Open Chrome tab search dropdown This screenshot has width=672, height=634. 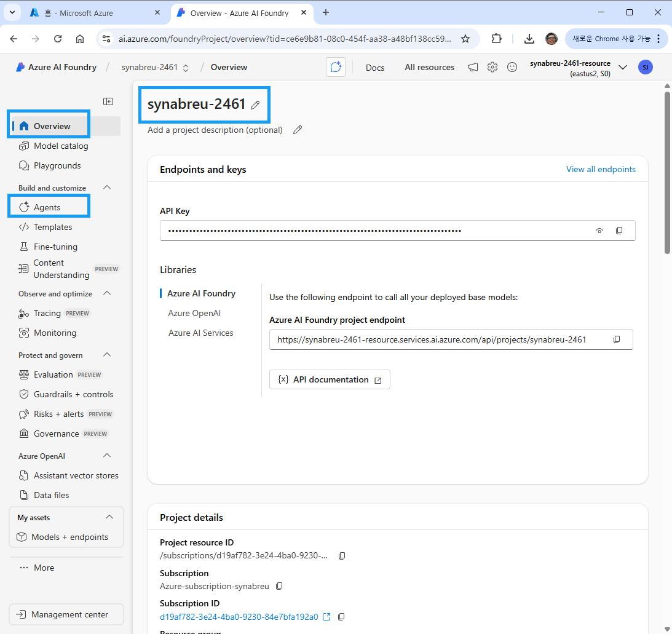coord(12,12)
